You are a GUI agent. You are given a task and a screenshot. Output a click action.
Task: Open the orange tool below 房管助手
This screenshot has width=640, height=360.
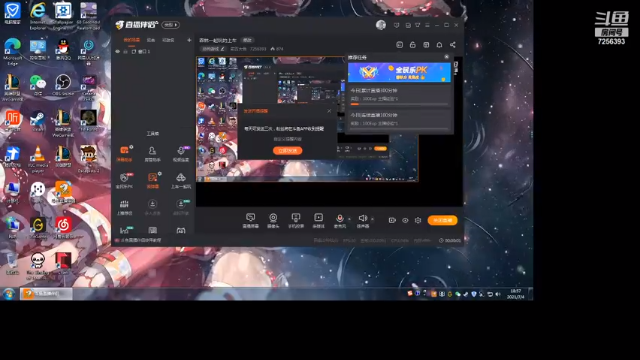tap(152, 180)
